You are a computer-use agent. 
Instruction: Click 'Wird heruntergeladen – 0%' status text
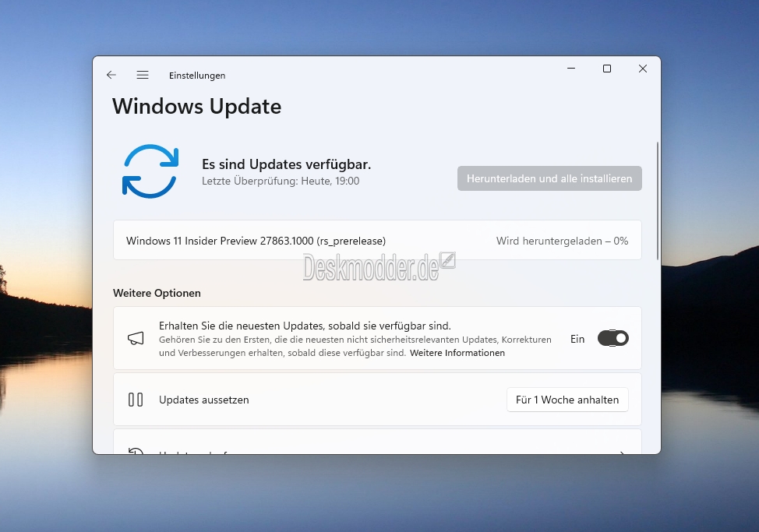(x=562, y=241)
